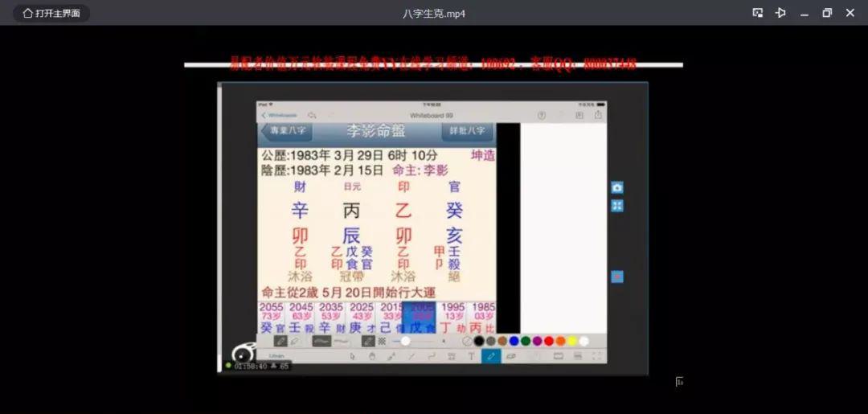This screenshot has width=868, height=414.
Task: Click the undo arrow in whiteboard top bar
Action: tap(312, 115)
